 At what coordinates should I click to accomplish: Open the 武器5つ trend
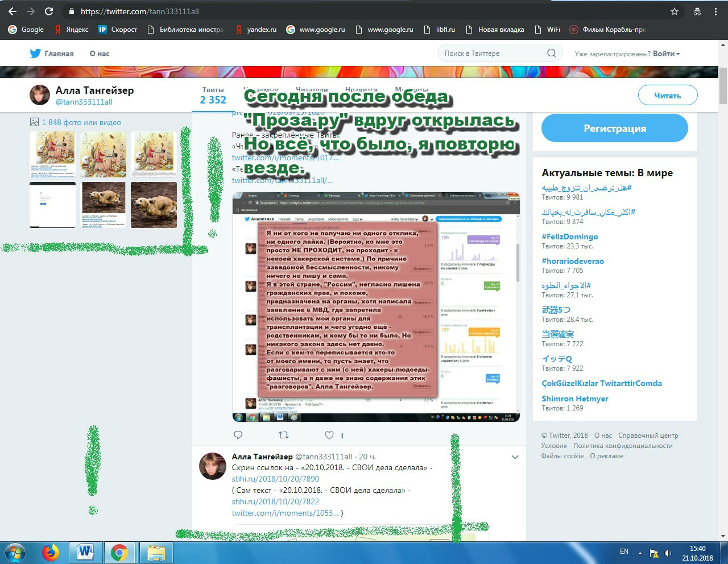(556, 310)
